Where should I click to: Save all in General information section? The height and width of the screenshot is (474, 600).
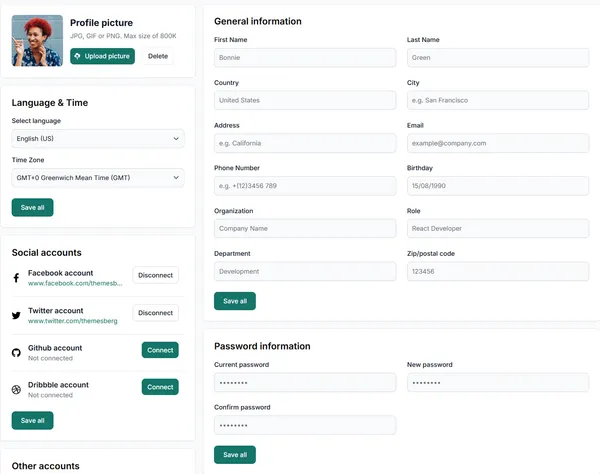click(235, 301)
